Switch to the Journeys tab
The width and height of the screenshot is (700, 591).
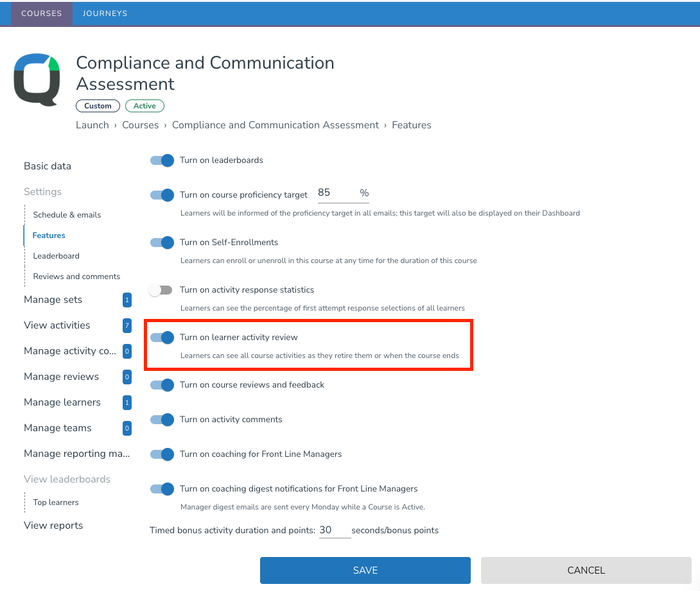click(x=105, y=13)
